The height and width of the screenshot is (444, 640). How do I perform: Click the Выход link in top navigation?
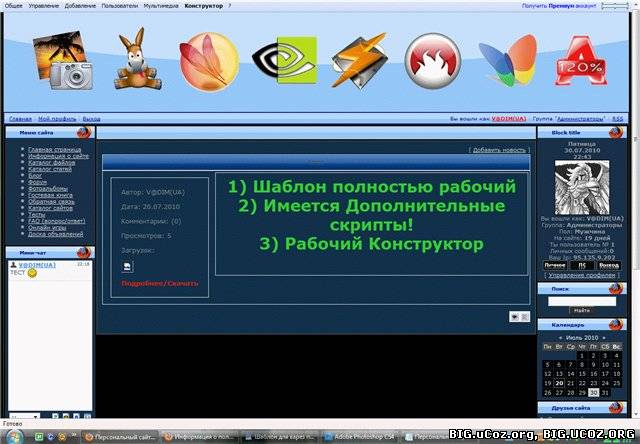(91, 119)
